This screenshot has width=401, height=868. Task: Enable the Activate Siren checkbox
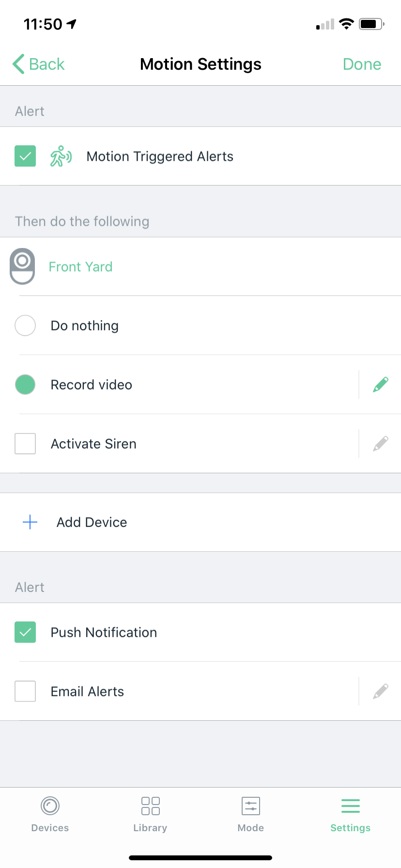tap(25, 444)
